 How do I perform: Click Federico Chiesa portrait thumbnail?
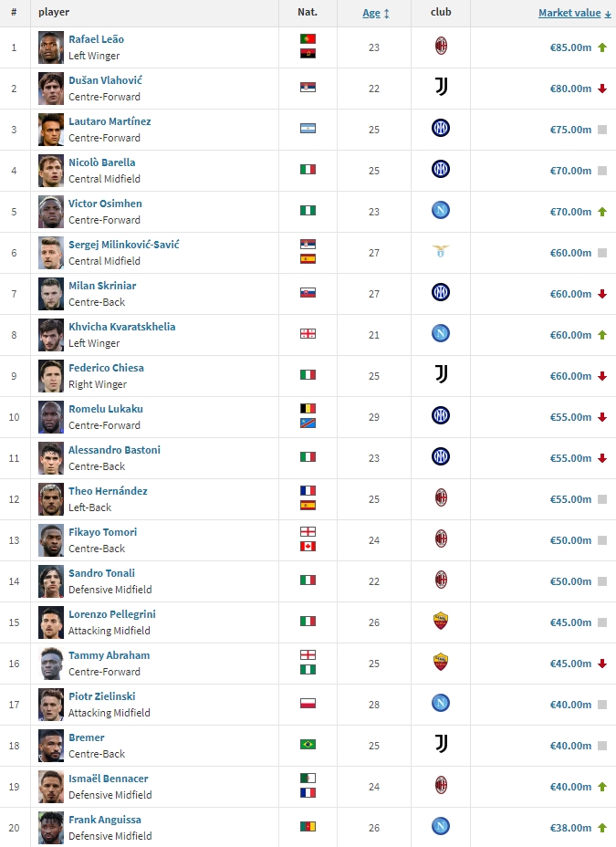[51, 376]
